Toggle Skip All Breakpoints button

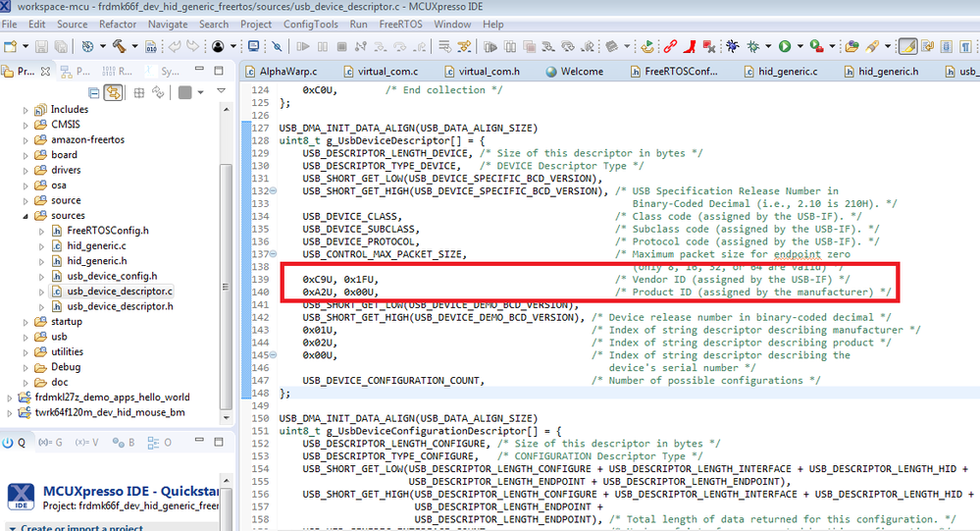tap(277, 46)
